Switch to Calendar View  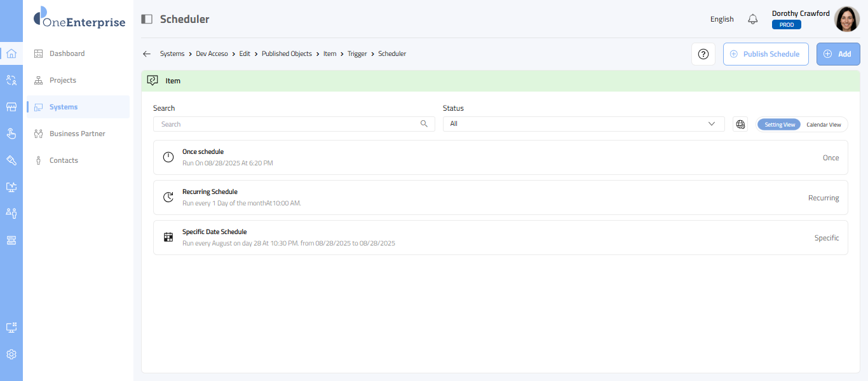[x=824, y=125]
